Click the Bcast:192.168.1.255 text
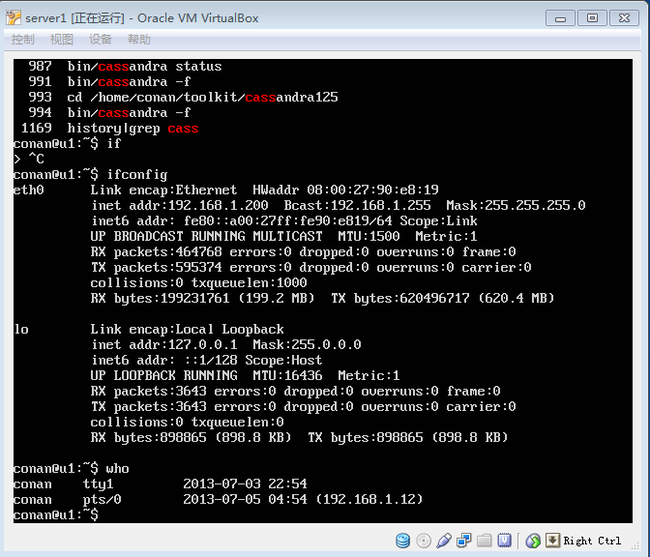Viewport: 650px width, 557px height. tap(357, 206)
